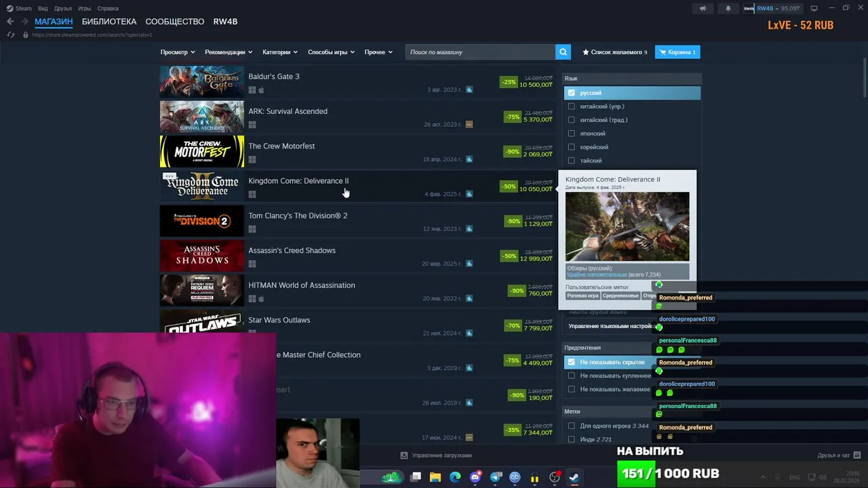Uncheck the русский language filter
Image resolution: width=868 pixels, height=488 pixels.
(x=571, y=93)
